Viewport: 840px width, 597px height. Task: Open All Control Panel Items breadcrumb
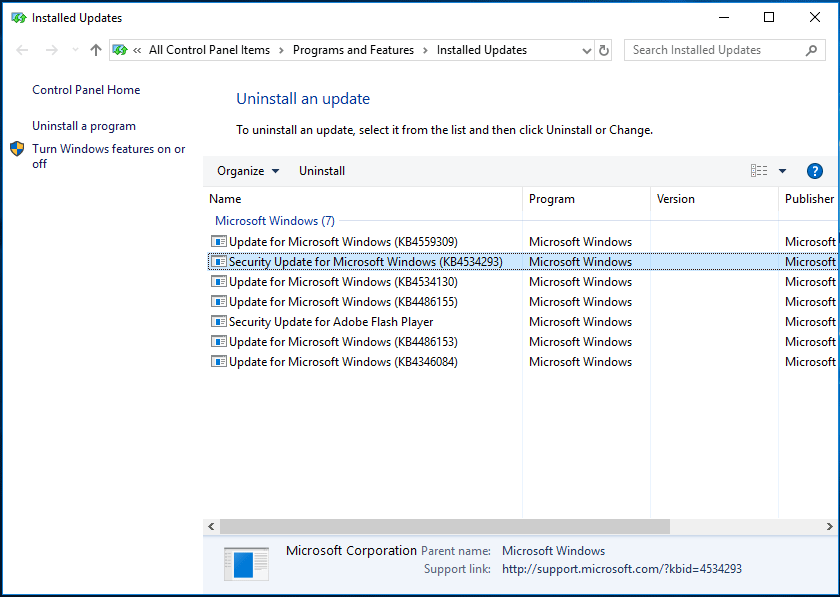coord(209,49)
